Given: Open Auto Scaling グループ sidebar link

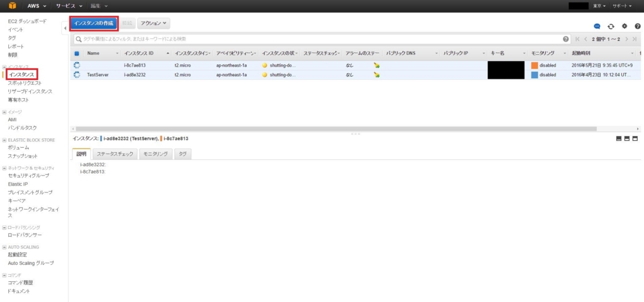Looking at the screenshot, I should (31, 263).
